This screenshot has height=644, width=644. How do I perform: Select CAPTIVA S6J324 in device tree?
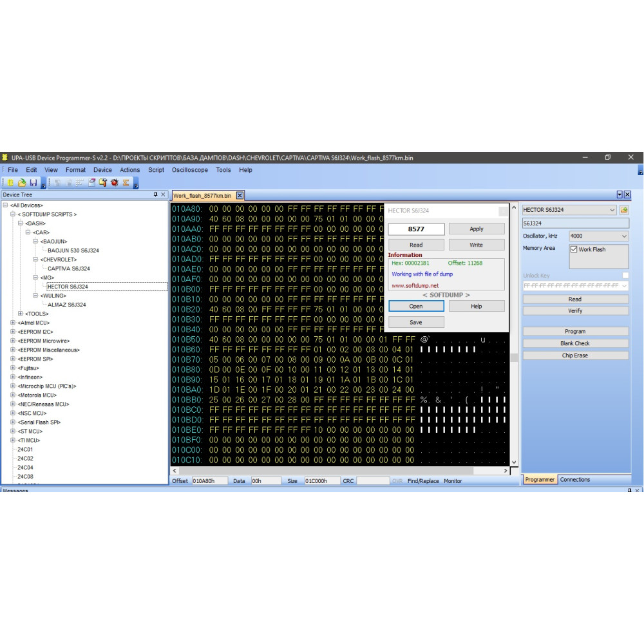69,269
